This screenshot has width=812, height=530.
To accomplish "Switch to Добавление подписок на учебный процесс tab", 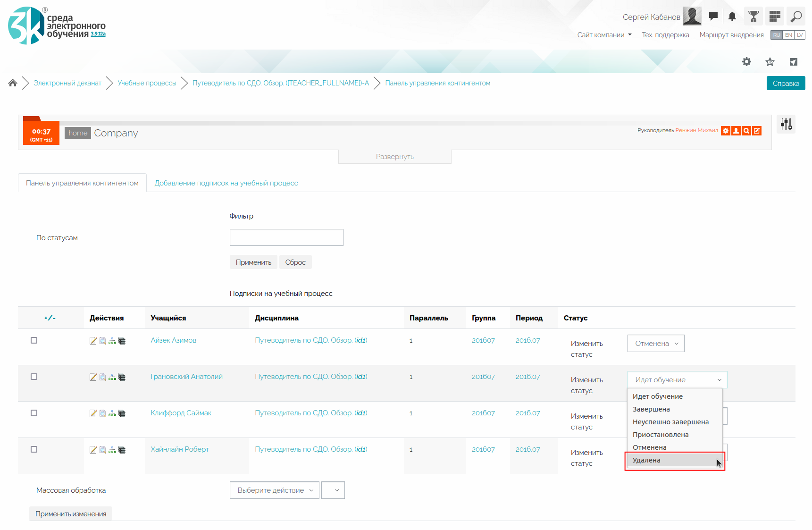I will pyautogui.click(x=226, y=183).
